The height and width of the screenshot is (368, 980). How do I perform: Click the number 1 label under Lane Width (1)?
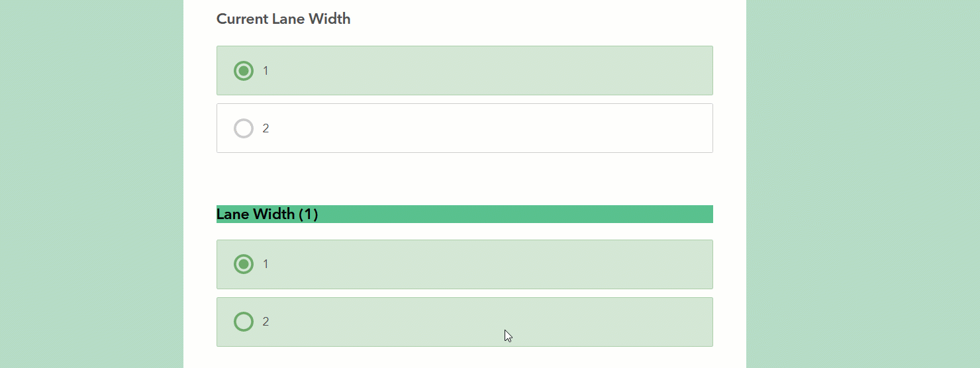(x=266, y=265)
